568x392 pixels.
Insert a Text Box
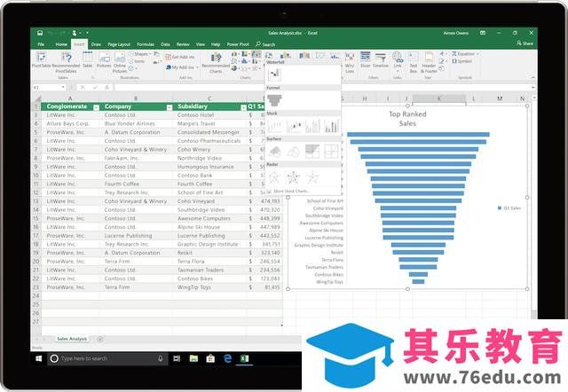414,62
